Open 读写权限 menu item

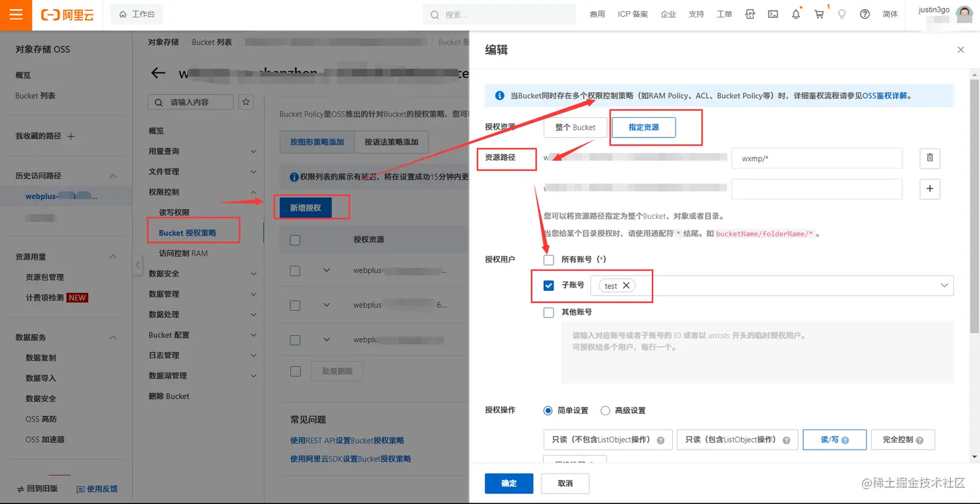[x=174, y=212]
